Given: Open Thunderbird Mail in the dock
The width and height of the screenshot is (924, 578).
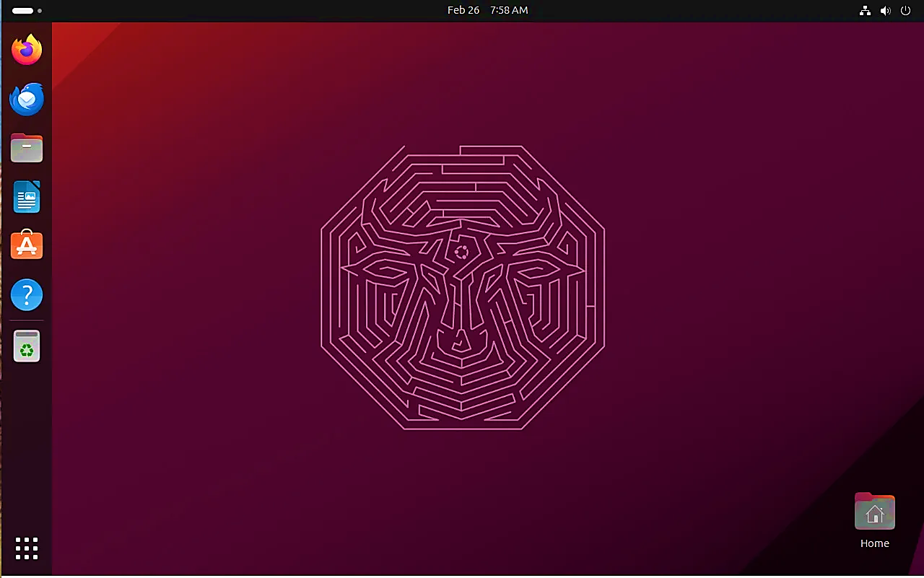Looking at the screenshot, I should [27, 99].
